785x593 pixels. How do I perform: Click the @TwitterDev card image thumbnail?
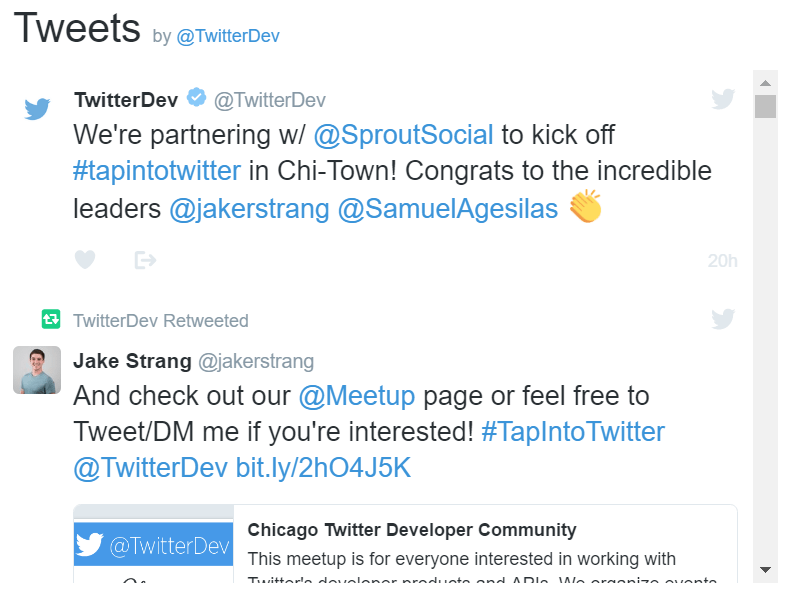153,544
